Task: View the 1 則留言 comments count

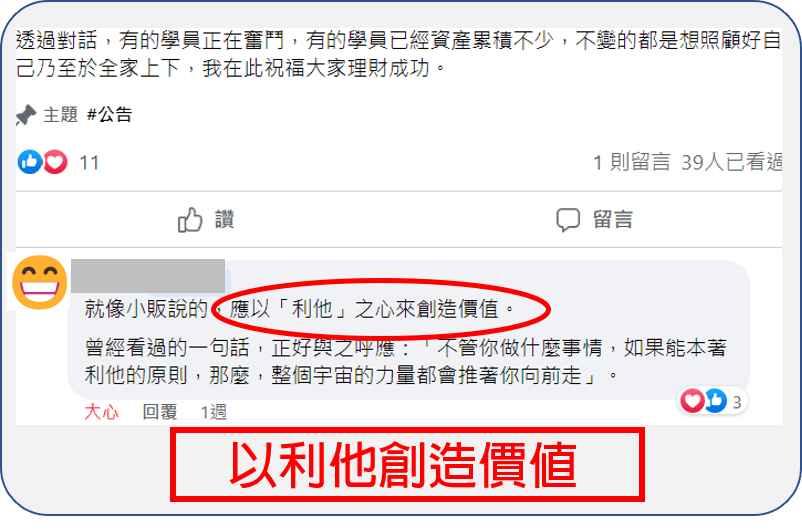Action: (631, 162)
